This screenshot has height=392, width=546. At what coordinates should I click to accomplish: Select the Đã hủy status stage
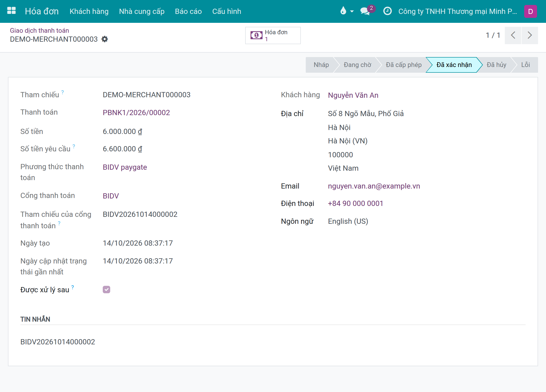pyautogui.click(x=496, y=65)
